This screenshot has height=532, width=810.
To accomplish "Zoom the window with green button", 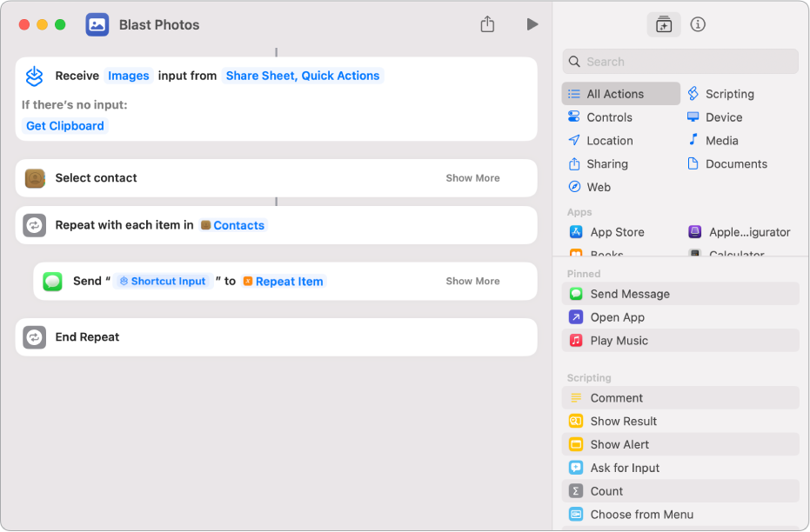I will point(60,24).
